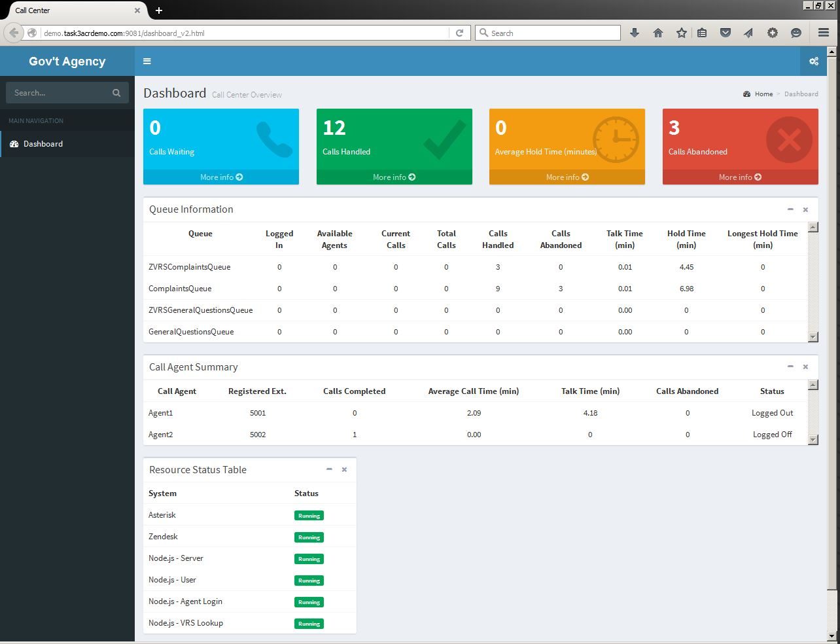Click the paper plane share icon
840x644 pixels.
tap(748, 33)
